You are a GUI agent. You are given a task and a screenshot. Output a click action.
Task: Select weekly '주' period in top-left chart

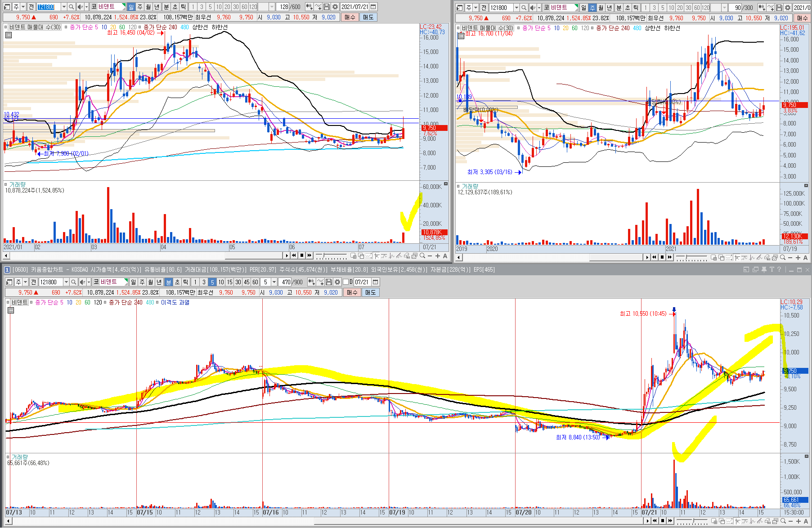(140, 7)
